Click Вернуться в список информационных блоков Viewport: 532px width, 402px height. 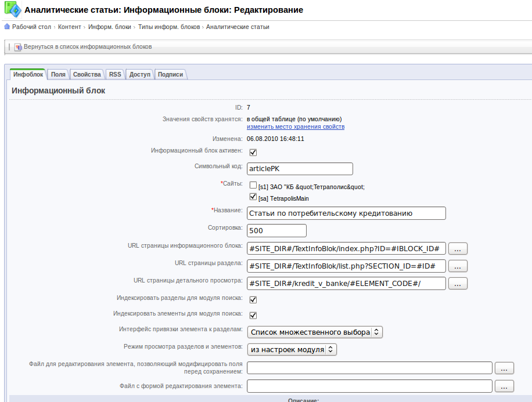pyautogui.click(x=87, y=47)
